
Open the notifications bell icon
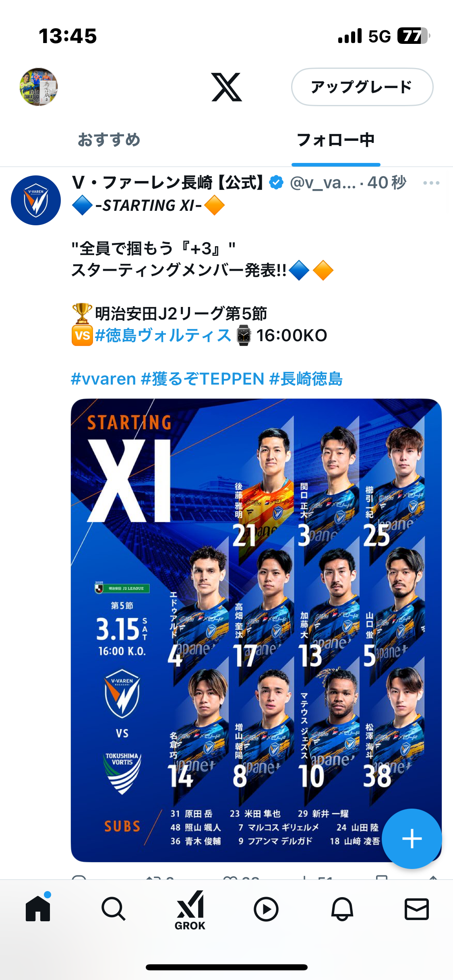[x=342, y=909]
